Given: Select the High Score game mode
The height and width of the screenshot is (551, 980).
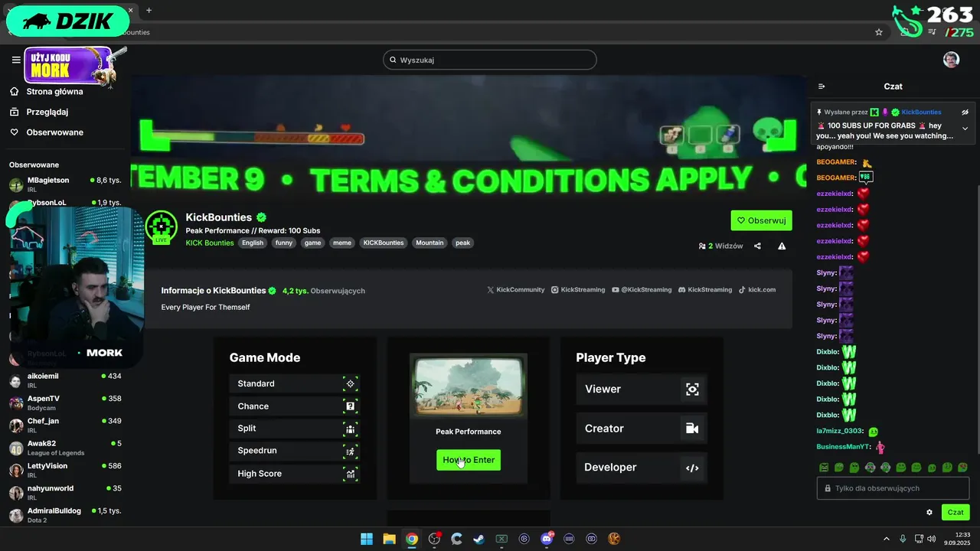Looking at the screenshot, I should (x=294, y=474).
